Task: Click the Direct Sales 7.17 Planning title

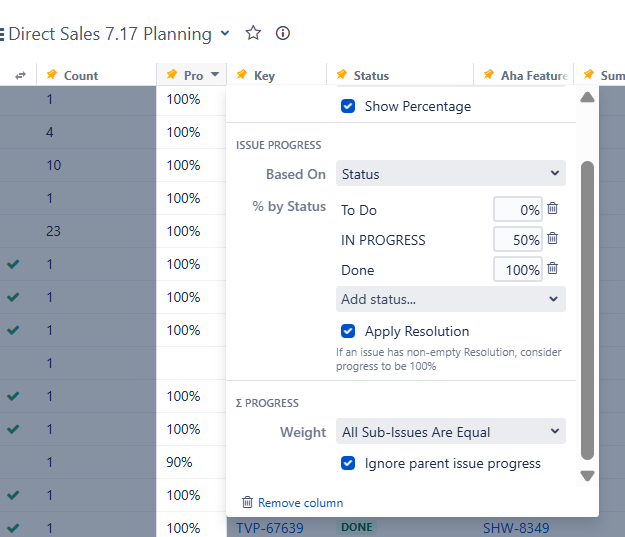Action: tap(110, 33)
